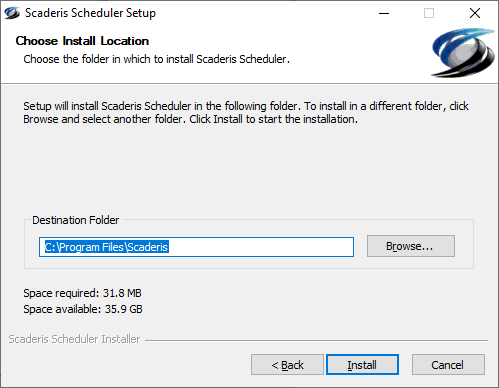Open the Browse... folder picker
The width and height of the screenshot is (499, 388).
pos(411,246)
